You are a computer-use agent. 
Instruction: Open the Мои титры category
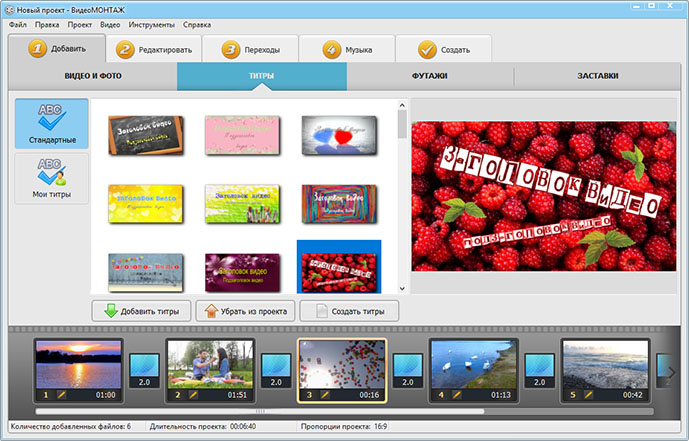click(51, 178)
